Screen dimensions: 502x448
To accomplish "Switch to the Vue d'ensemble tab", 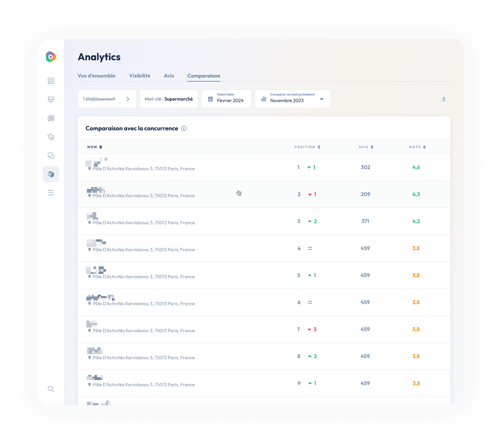I will [x=96, y=76].
